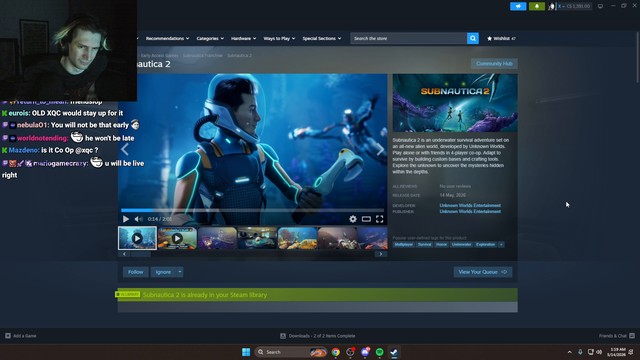Viewport: 640px width, 360px height.
Task: Open notifications bell icon
Action: click(537, 6)
